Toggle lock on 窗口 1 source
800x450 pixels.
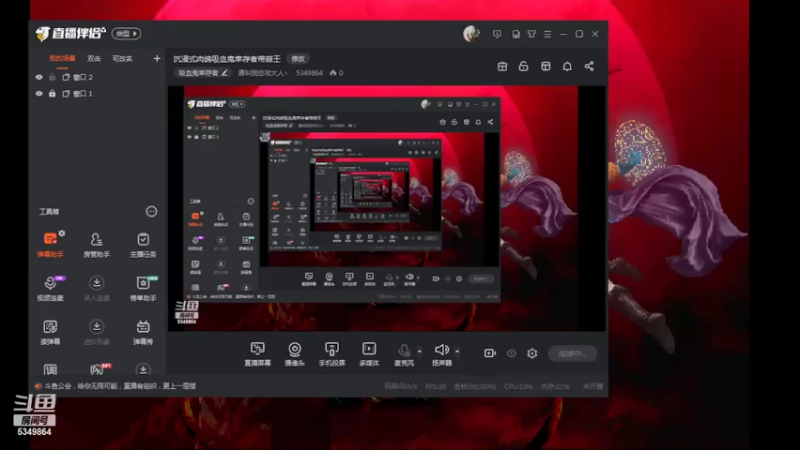click(x=52, y=94)
